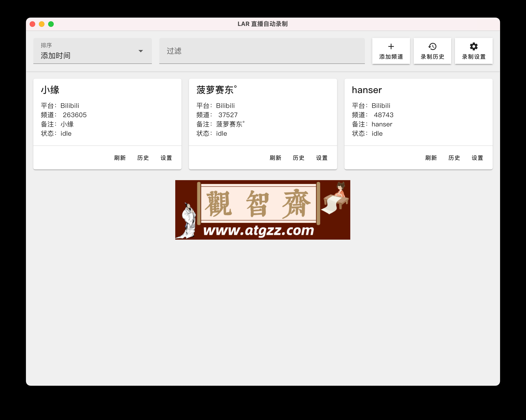526x420 pixels.
Task: Show 历史 for the hanser channel
Action: (454, 158)
